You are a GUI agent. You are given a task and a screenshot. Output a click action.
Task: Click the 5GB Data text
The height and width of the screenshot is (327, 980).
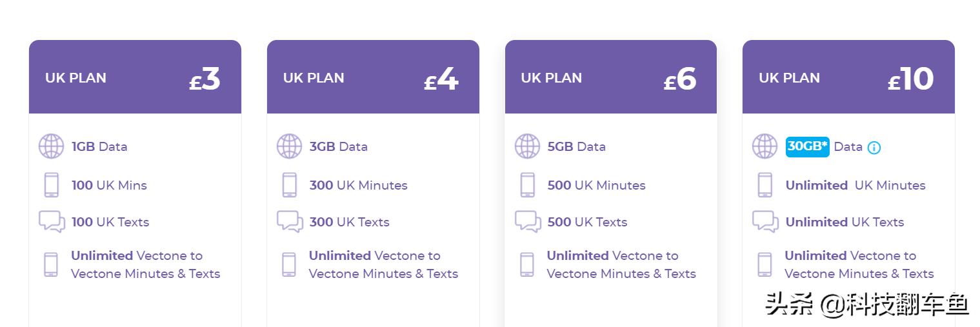576,146
